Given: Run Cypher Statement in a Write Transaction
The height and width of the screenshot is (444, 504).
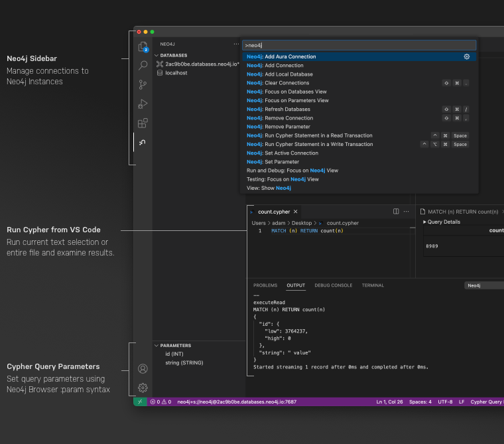Looking at the screenshot, I should point(359,144).
